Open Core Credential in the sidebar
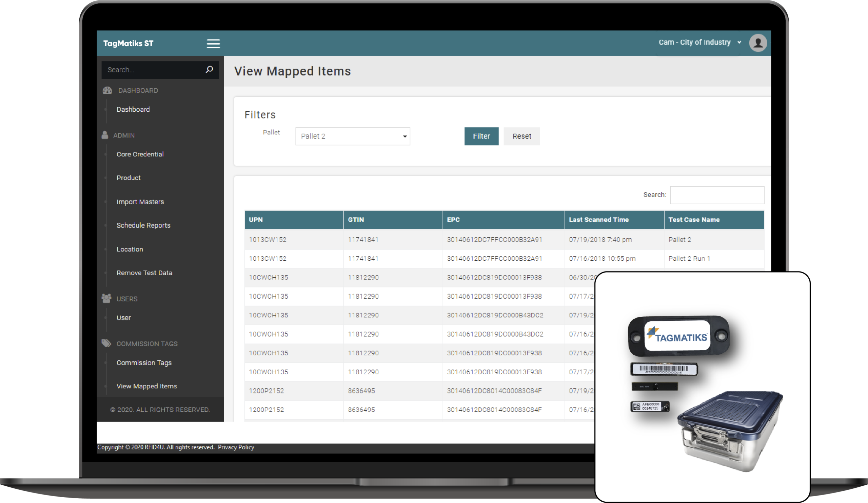The height and width of the screenshot is (503, 868). [140, 154]
